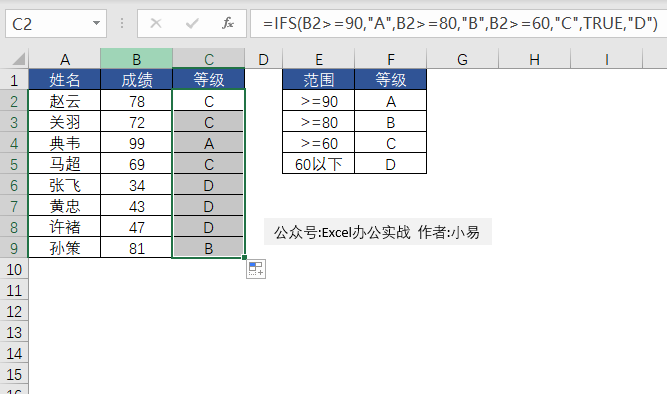Click the 等级 header cell in column F
667x394 pixels.
[x=391, y=80]
